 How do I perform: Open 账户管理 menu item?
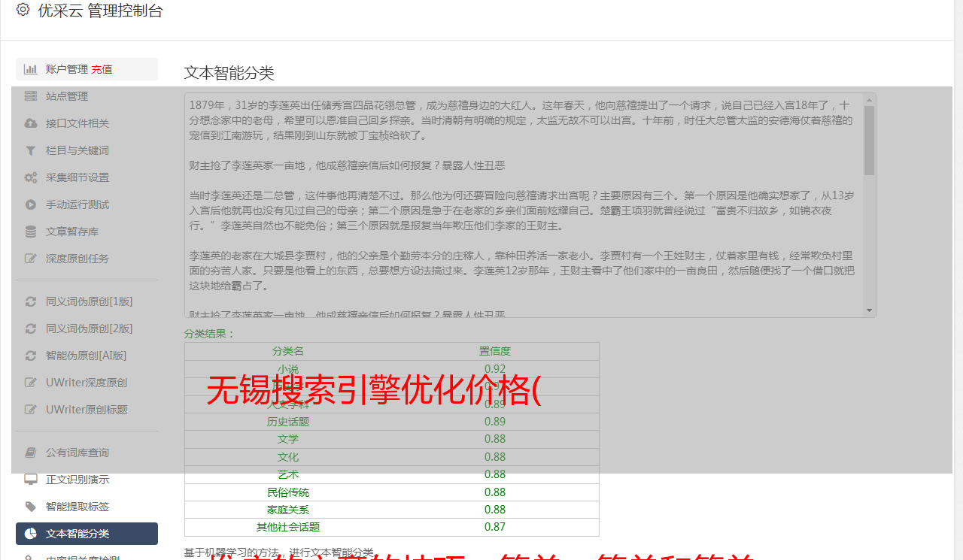[87, 69]
